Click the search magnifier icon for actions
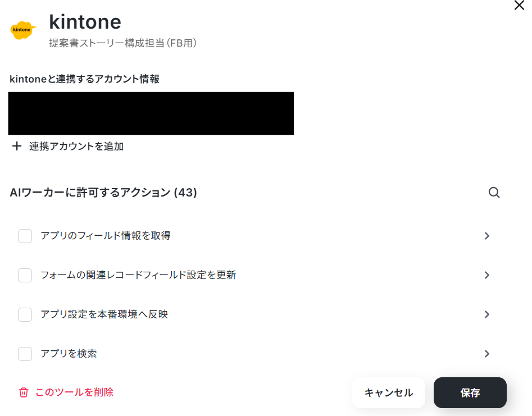The height and width of the screenshot is (416, 532). (494, 193)
